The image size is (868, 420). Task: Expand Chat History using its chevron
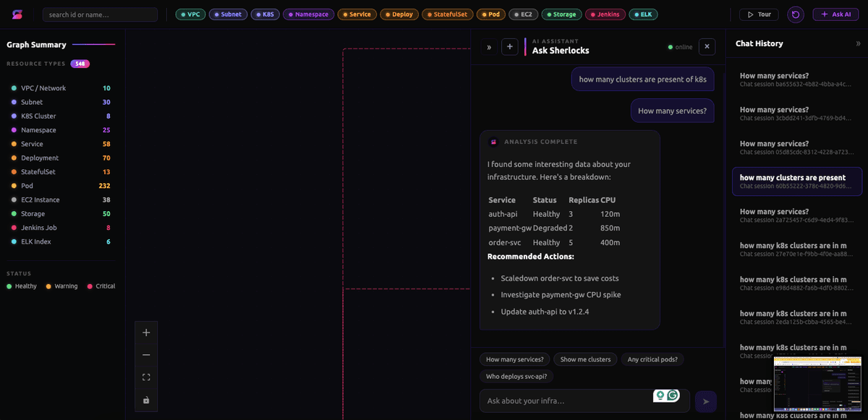pyautogui.click(x=857, y=43)
